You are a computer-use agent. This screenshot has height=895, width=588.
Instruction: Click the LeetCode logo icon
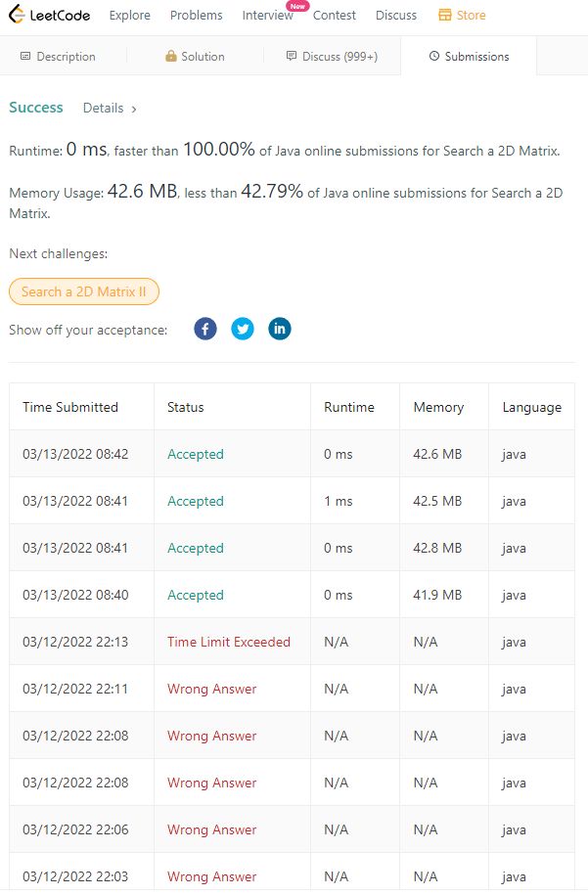pyautogui.click(x=18, y=15)
